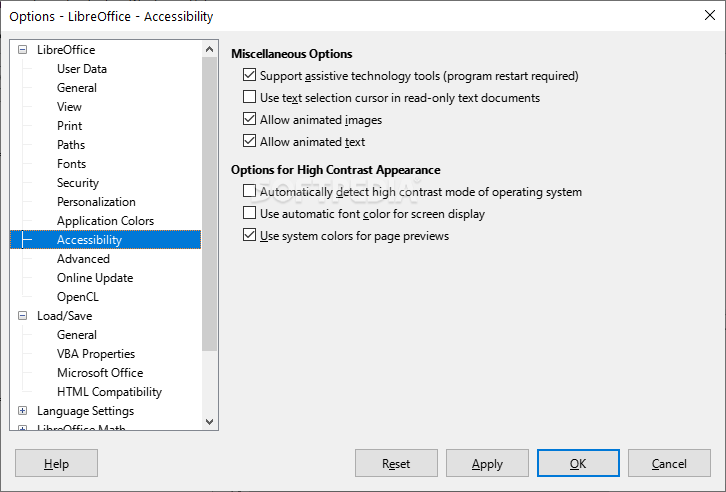The width and height of the screenshot is (726, 492).
Task: Expand the Language Settings node
Action: coord(22,411)
